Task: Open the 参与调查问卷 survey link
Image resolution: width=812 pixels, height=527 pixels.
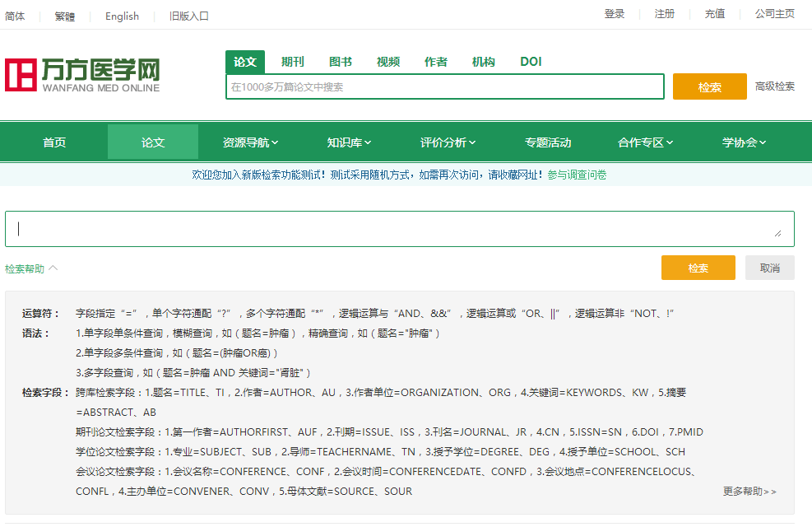Action: (577, 175)
